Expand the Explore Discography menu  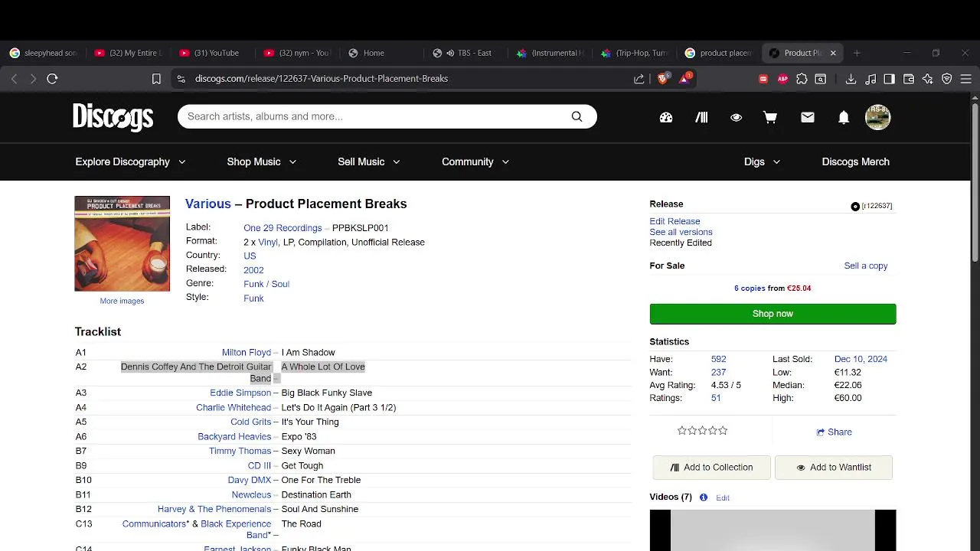click(130, 161)
